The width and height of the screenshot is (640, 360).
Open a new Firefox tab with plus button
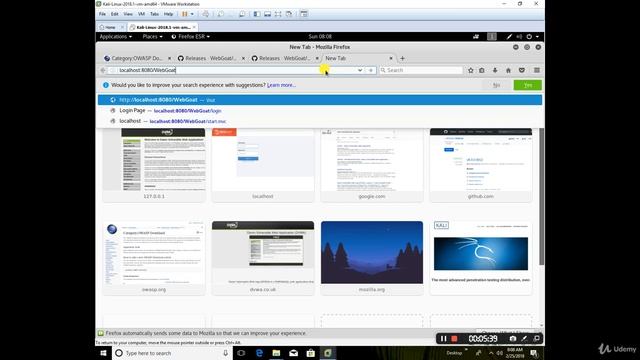pos(402,58)
